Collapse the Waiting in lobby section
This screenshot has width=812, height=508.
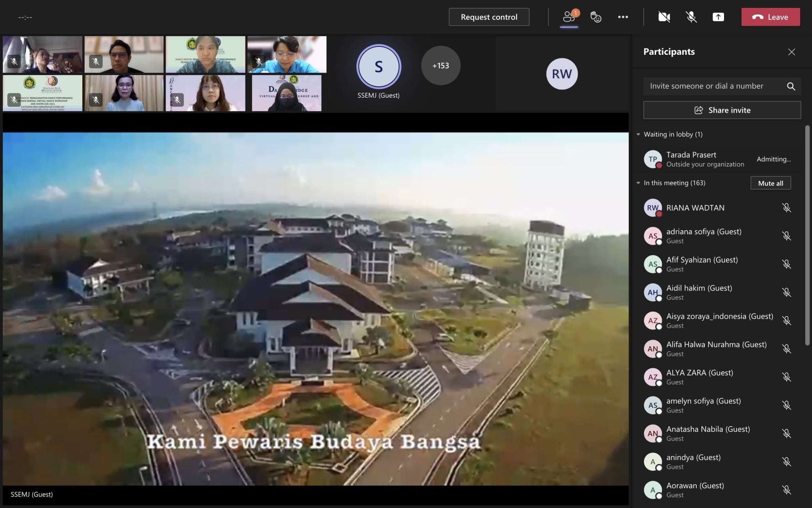coord(638,135)
